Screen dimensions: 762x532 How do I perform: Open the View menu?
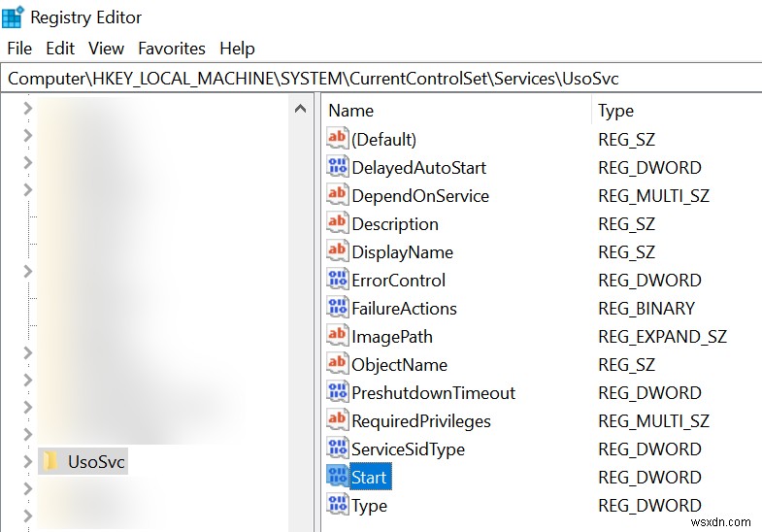(106, 49)
